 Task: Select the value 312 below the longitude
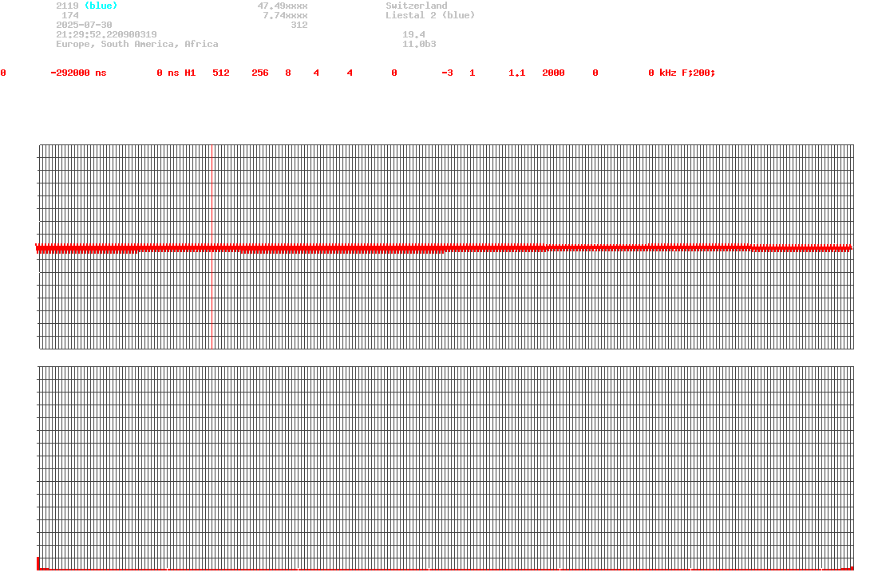coord(299,25)
